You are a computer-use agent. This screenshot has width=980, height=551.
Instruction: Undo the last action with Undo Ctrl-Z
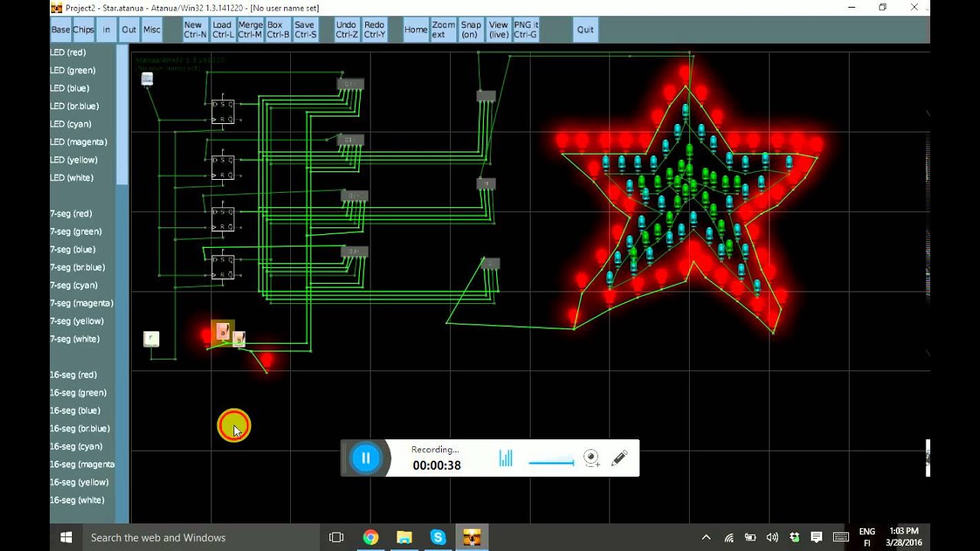[347, 30]
